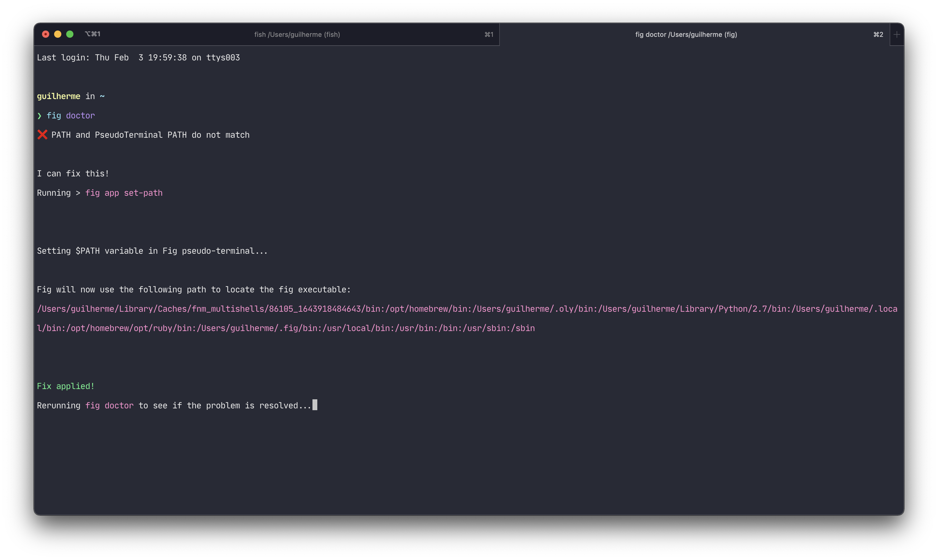Click the terminal block cursor
938x560 pixels.
pos(315,405)
